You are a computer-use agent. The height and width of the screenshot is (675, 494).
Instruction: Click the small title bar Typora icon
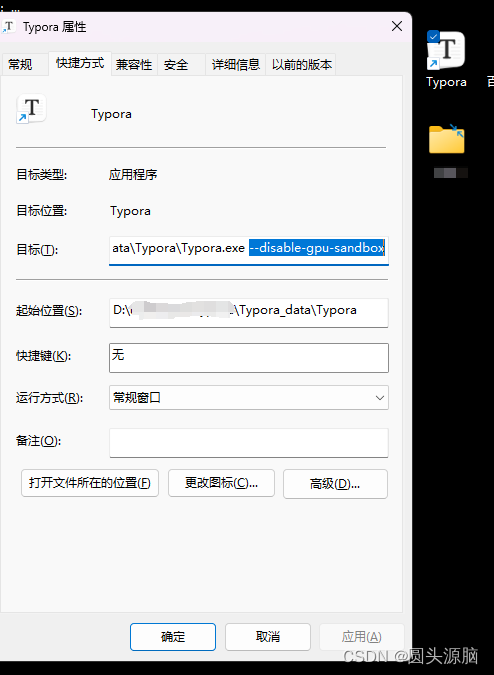click(x=9, y=27)
